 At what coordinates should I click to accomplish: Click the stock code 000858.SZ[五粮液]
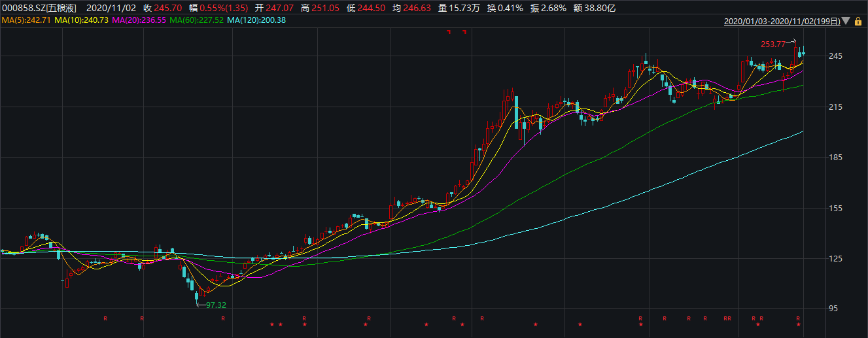(x=39, y=8)
